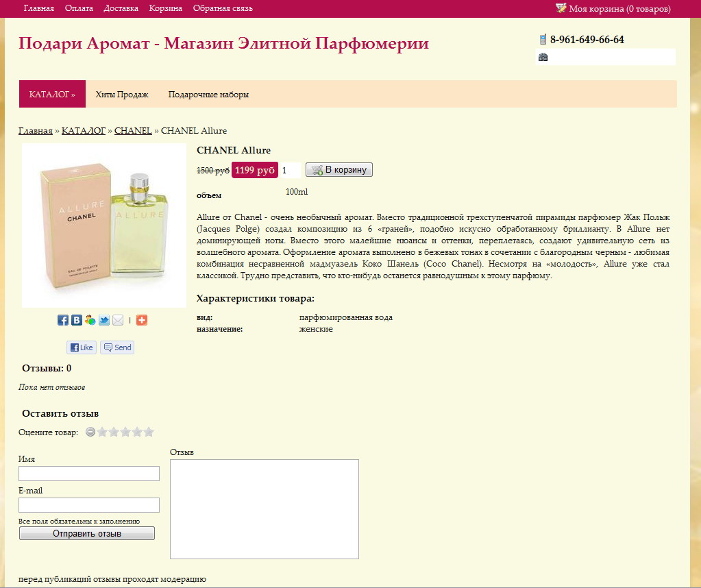Click the 100ml volume value
The width and height of the screenshot is (701, 588).
pos(297,192)
